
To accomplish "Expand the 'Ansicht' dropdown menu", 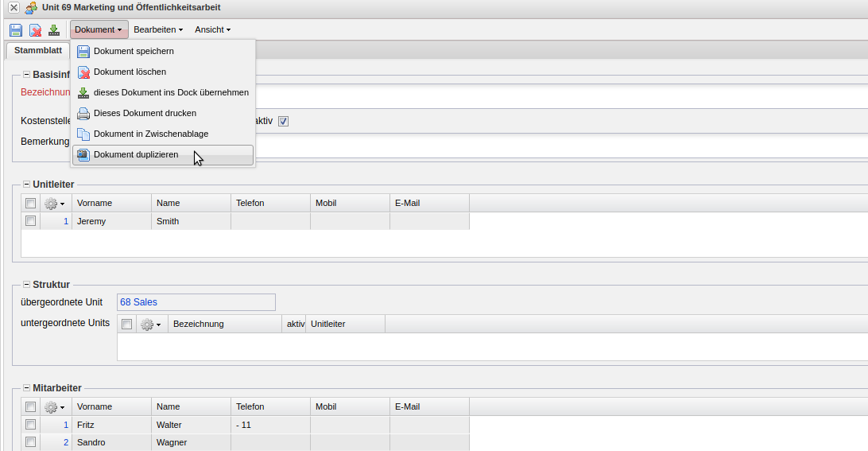I will pos(212,29).
